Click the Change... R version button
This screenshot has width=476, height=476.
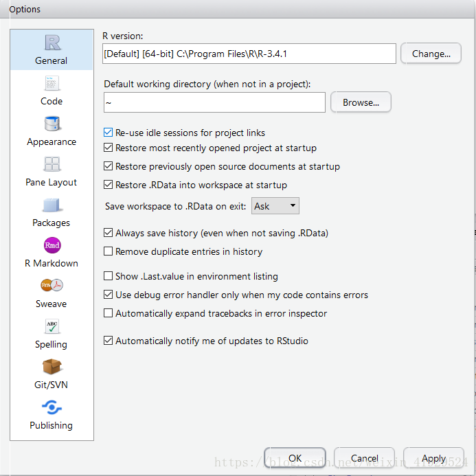pos(431,54)
